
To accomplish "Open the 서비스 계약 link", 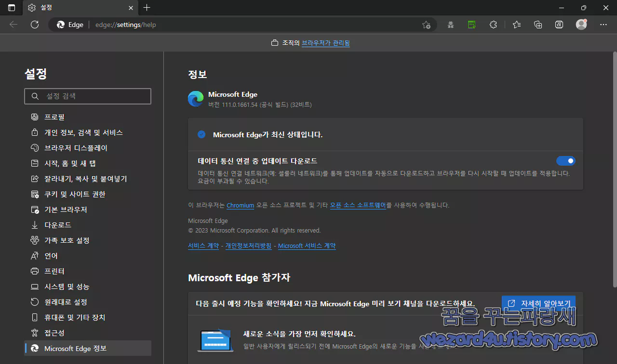I will pos(203,246).
